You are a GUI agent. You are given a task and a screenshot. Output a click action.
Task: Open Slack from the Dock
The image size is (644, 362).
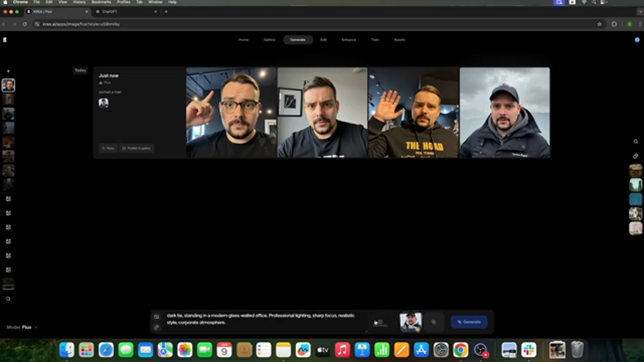pos(529,349)
